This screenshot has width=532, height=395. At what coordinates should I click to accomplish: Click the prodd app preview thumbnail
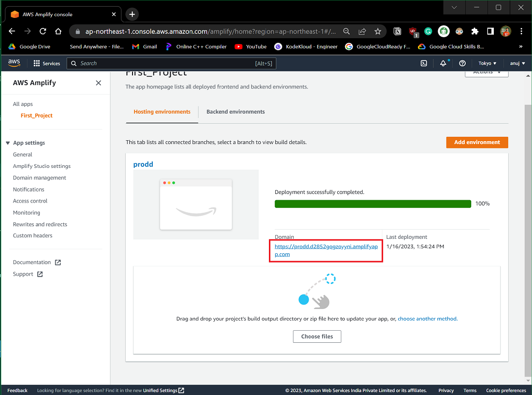pyautogui.click(x=196, y=205)
